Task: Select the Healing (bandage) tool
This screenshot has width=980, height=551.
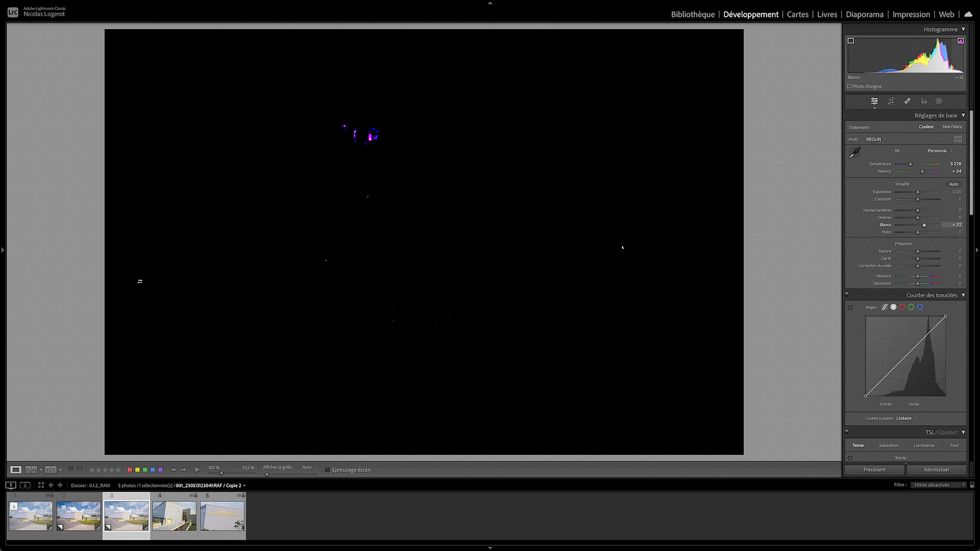Action: 907,101
